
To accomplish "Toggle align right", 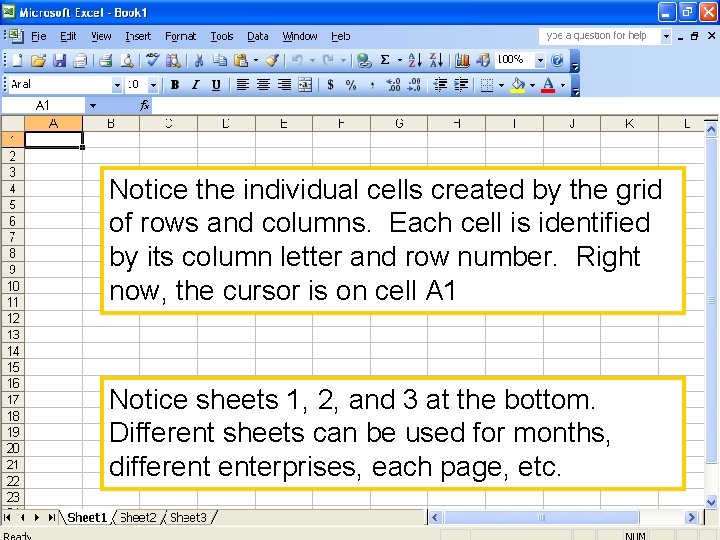I will point(285,84).
